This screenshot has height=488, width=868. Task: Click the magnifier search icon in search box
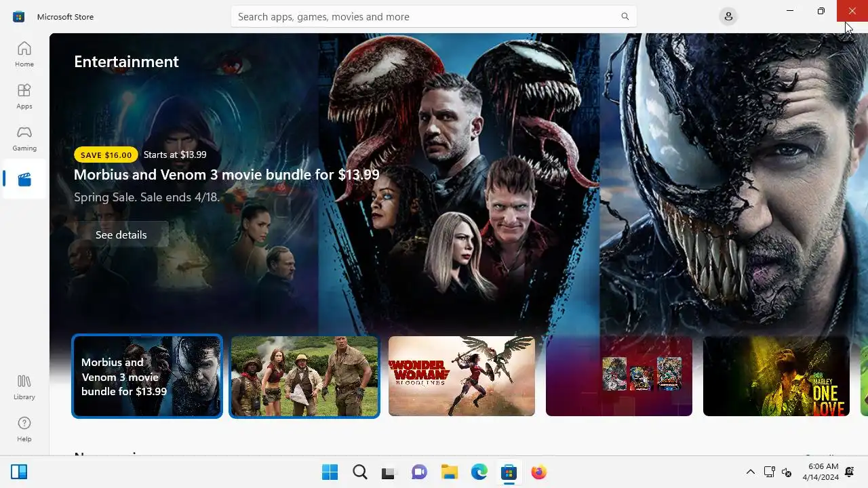(x=625, y=16)
